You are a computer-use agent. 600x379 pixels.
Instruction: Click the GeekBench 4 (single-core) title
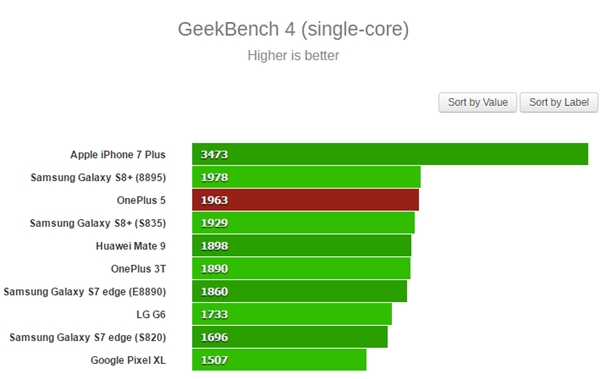tap(293, 29)
